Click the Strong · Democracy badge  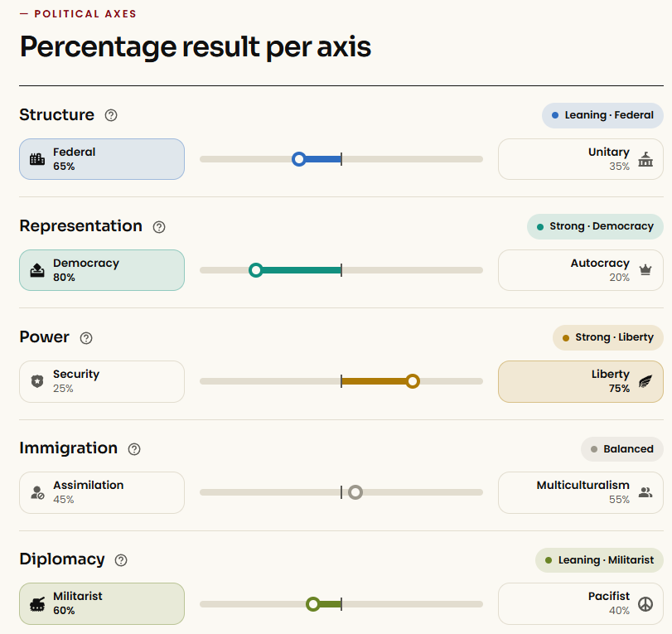pos(595,226)
